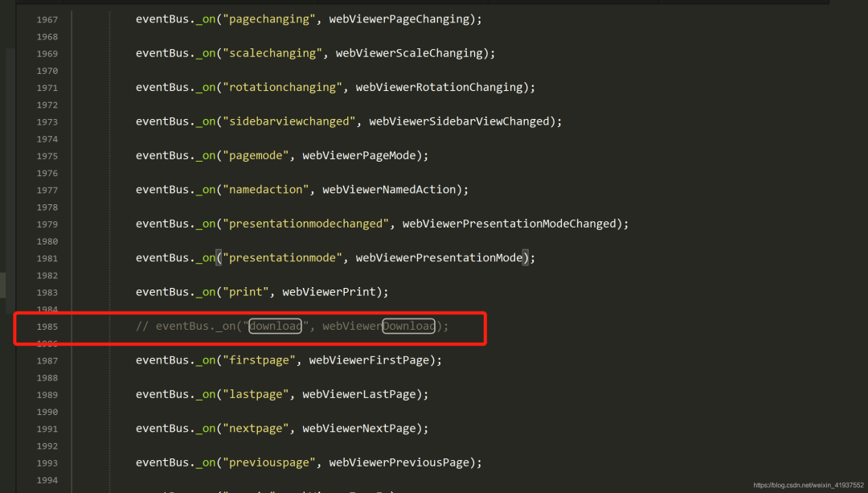Click the "rotationchanging" string literal
The height and width of the screenshot is (493, 868).
[x=282, y=88]
